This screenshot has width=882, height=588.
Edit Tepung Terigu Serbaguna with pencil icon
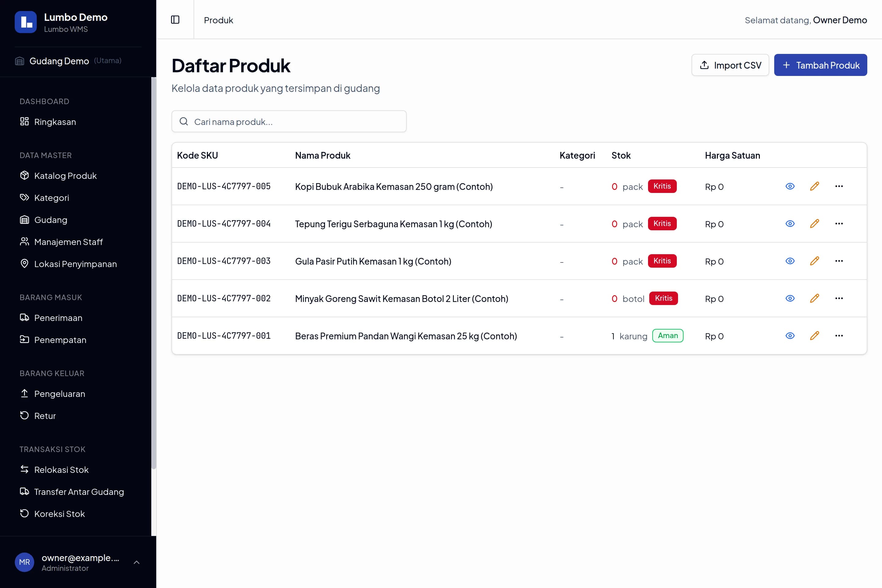(x=815, y=224)
